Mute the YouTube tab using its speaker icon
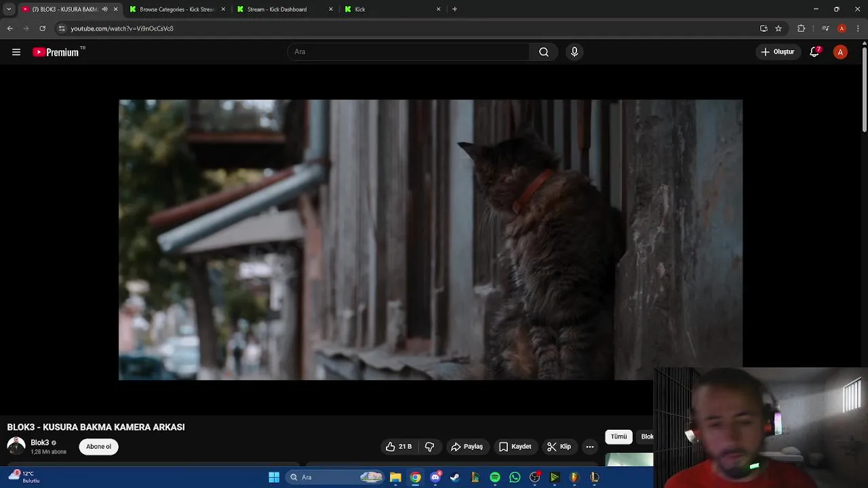Viewport: 868px width, 488px height. 104,9
